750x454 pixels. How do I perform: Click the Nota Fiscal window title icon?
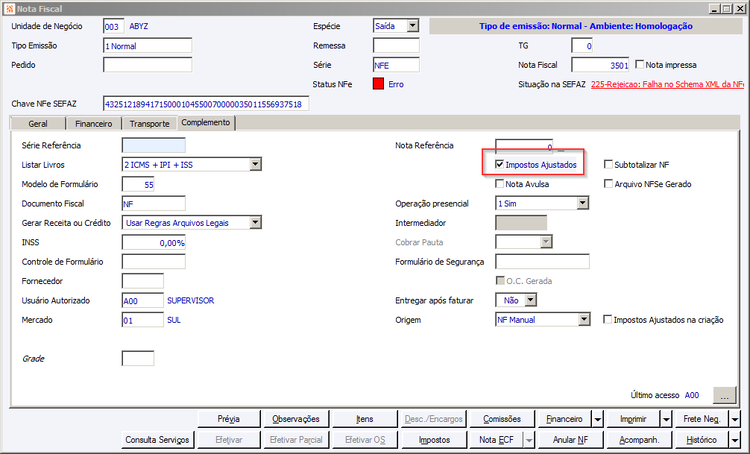[x=9, y=9]
